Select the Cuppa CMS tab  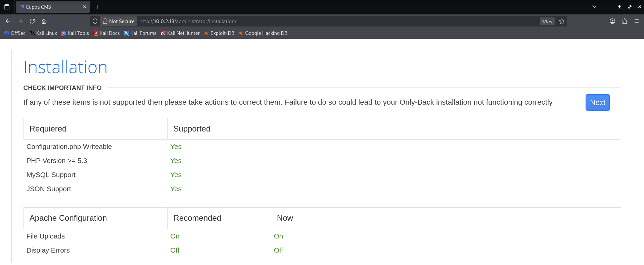pyautogui.click(x=50, y=7)
